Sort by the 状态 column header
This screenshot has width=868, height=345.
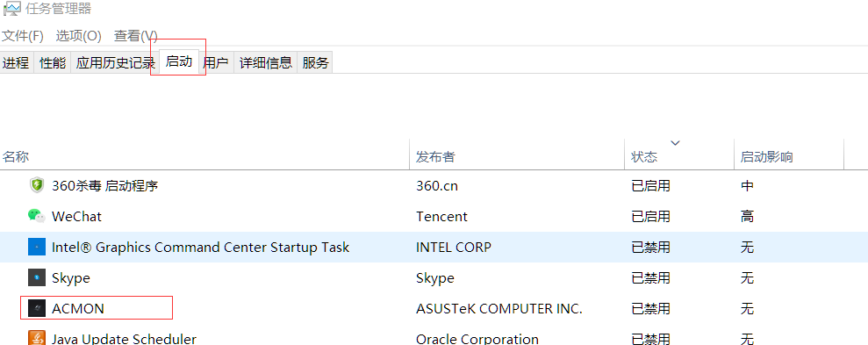click(x=679, y=157)
